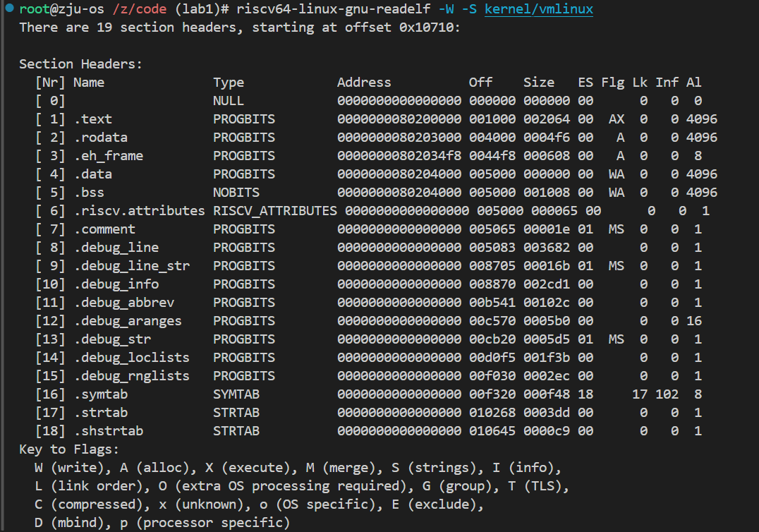Click the Key to Flags heading
This screenshot has height=532, width=759.
pos(68,449)
